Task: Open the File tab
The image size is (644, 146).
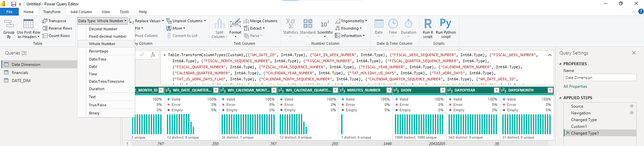Action: pos(9,12)
